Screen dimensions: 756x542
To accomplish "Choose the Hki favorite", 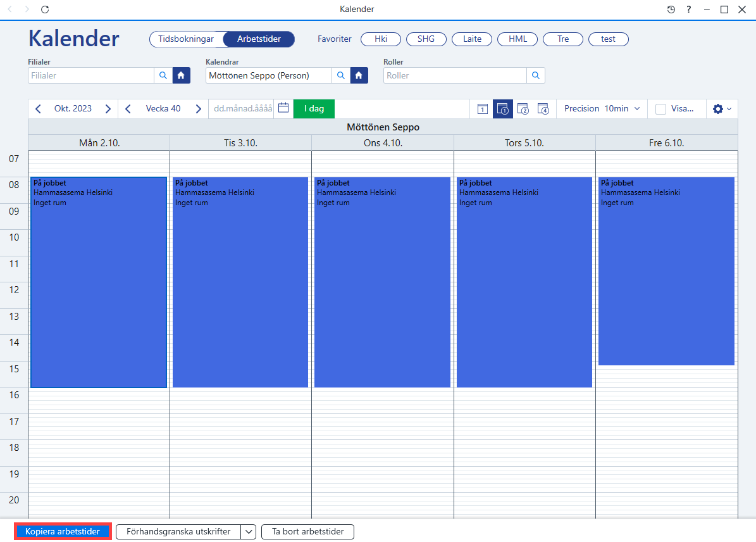I will 381,39.
